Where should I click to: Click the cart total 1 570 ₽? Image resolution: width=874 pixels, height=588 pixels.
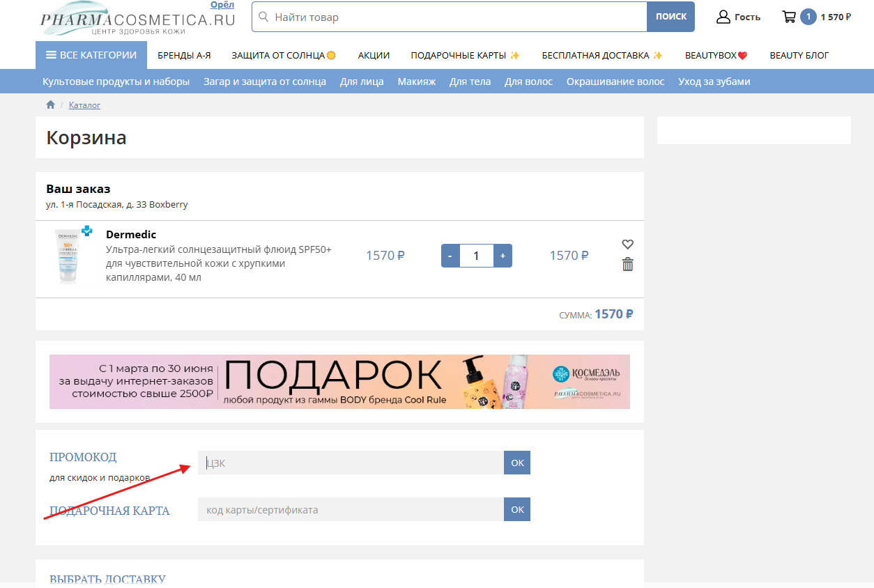click(836, 17)
